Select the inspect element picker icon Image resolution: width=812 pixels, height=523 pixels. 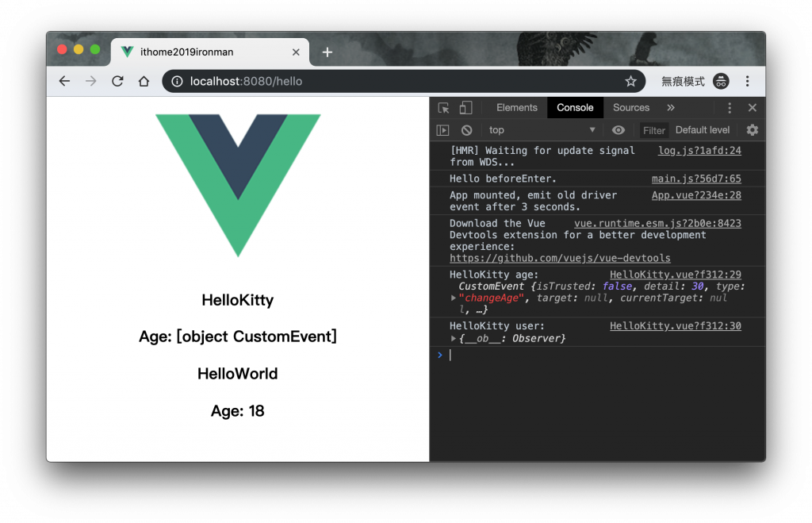tap(444, 108)
